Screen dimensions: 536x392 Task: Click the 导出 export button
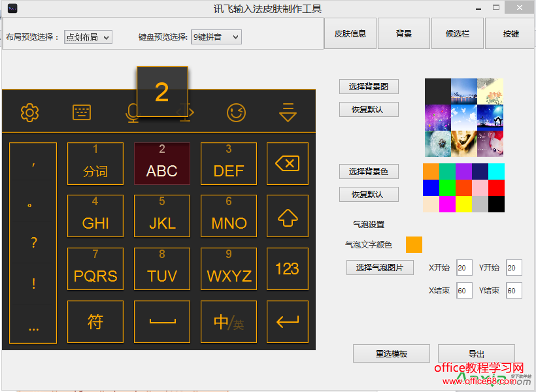tap(476, 353)
